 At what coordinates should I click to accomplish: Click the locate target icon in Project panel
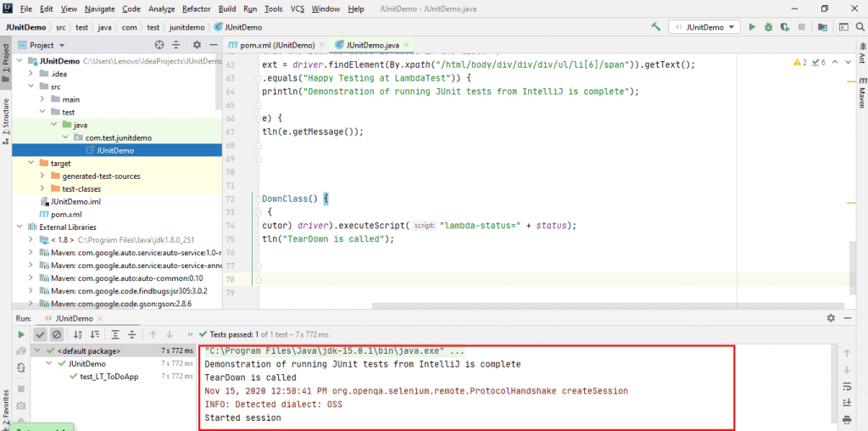point(159,45)
